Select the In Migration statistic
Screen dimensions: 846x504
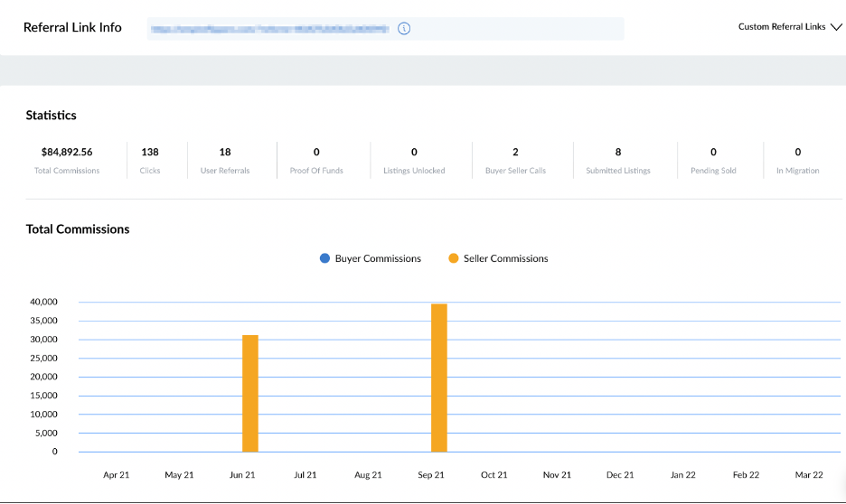coord(797,160)
